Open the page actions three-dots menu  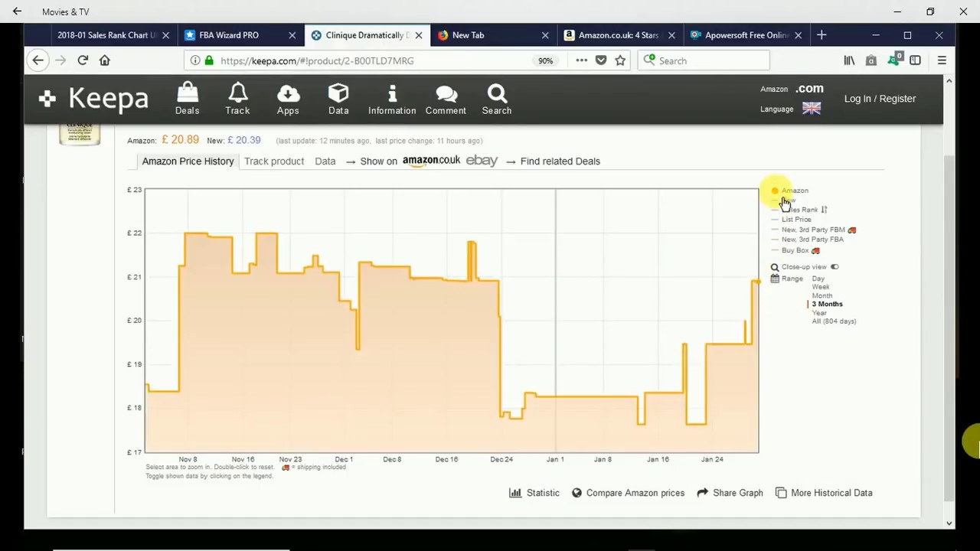click(x=581, y=60)
